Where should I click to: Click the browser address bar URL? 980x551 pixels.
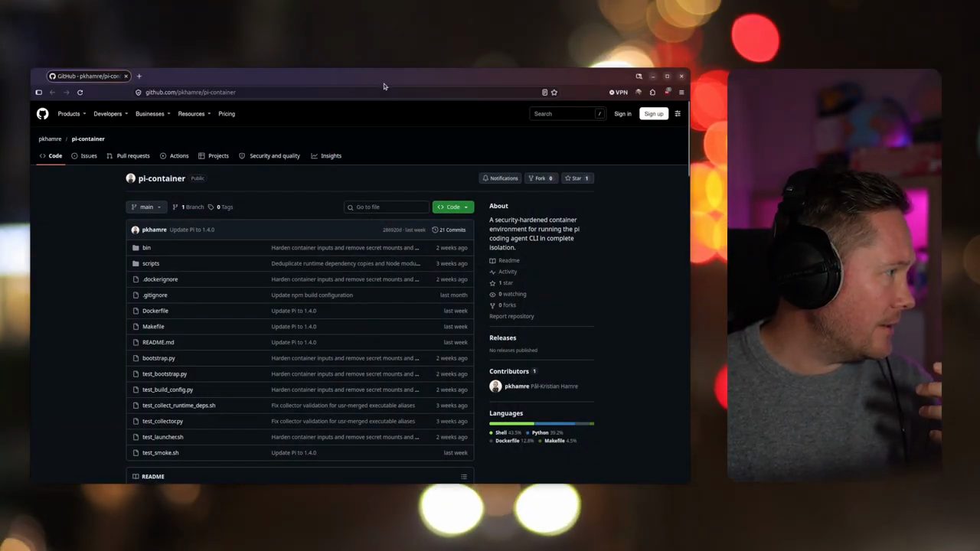(x=191, y=92)
